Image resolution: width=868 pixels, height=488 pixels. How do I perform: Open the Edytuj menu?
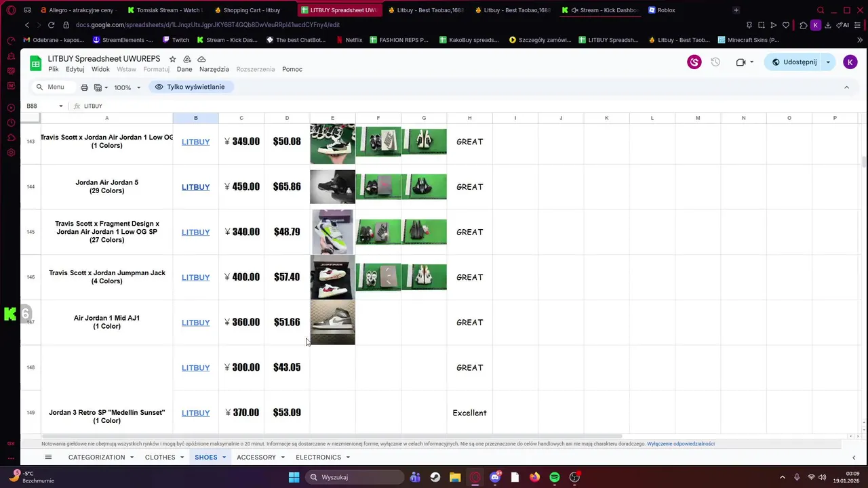tap(75, 69)
